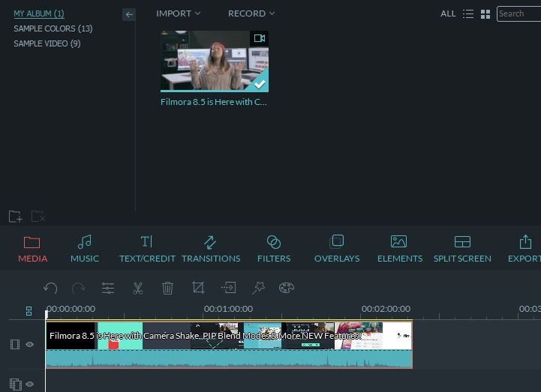Switch media library to list view

tap(468, 13)
